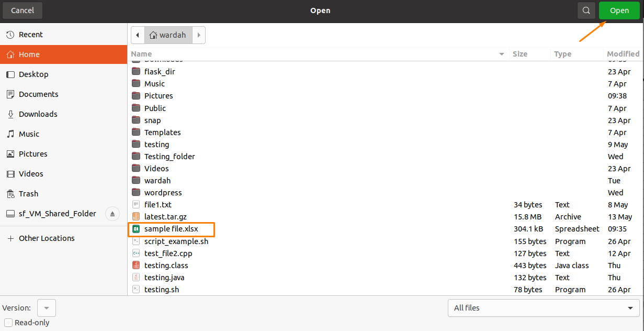644x331 pixels.
Task: Click the Downloads arrow icon in sidebar
Action: point(10,114)
